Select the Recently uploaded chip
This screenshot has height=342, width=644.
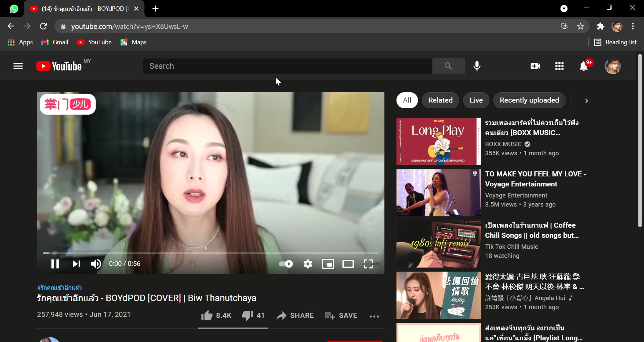tap(529, 100)
